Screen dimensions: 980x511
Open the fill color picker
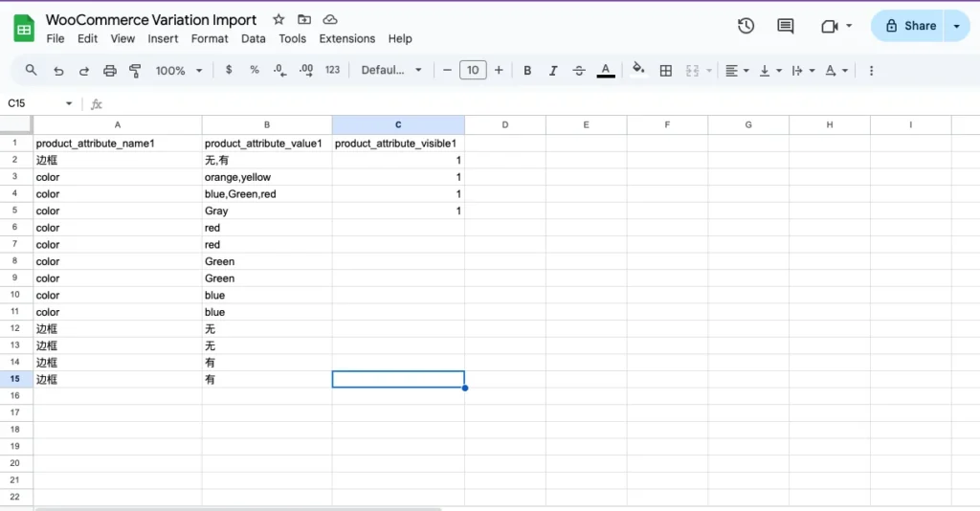(x=638, y=71)
